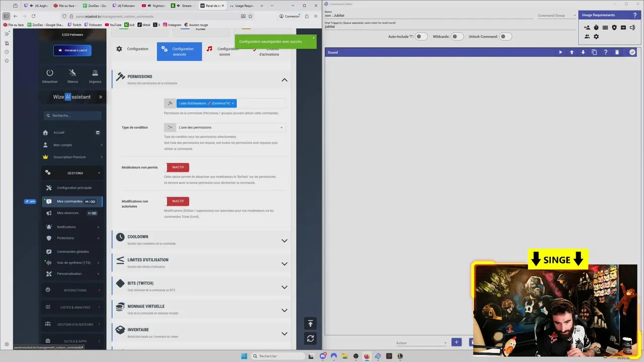Open the Critères d'activations tab
The width and height of the screenshot is (644, 362).
[268, 51]
